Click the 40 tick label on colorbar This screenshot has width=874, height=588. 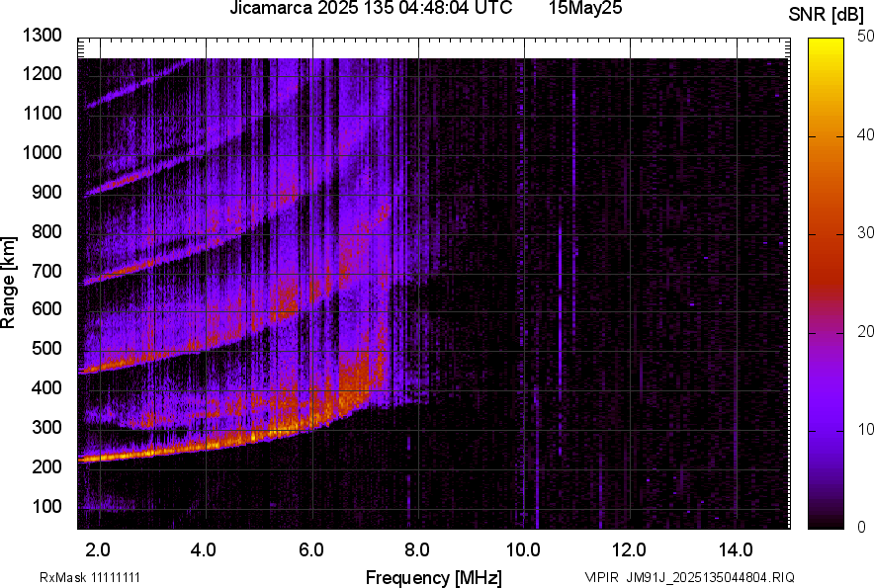coord(866,134)
